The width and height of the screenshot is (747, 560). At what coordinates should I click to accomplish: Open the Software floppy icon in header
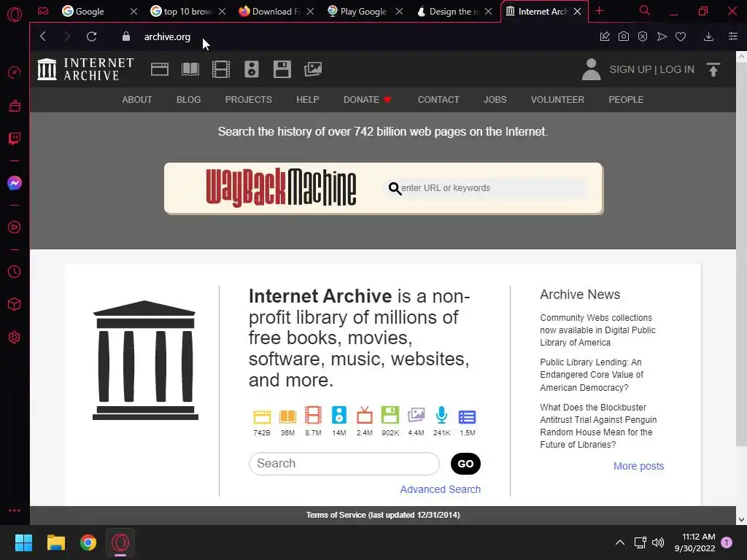point(282,69)
